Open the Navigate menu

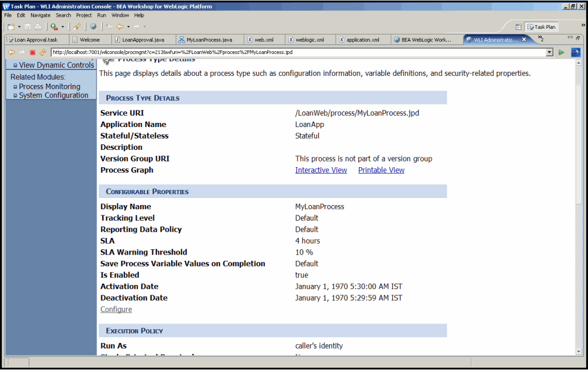point(41,16)
